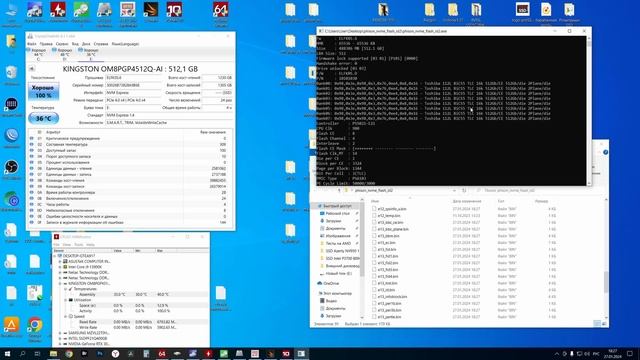Click the Windows Start button

pos(7,353)
